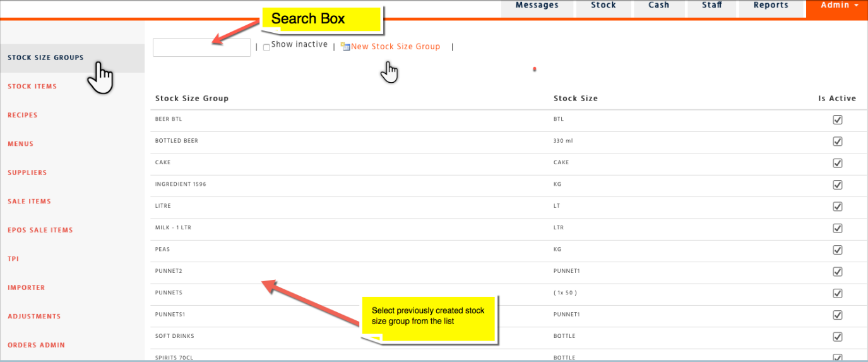The height and width of the screenshot is (362, 868).
Task: Click the BTL stock size cell
Action: [x=559, y=119]
